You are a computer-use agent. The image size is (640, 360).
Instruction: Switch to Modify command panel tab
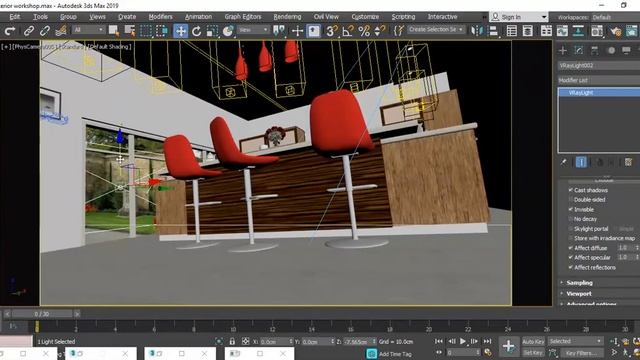point(579,51)
